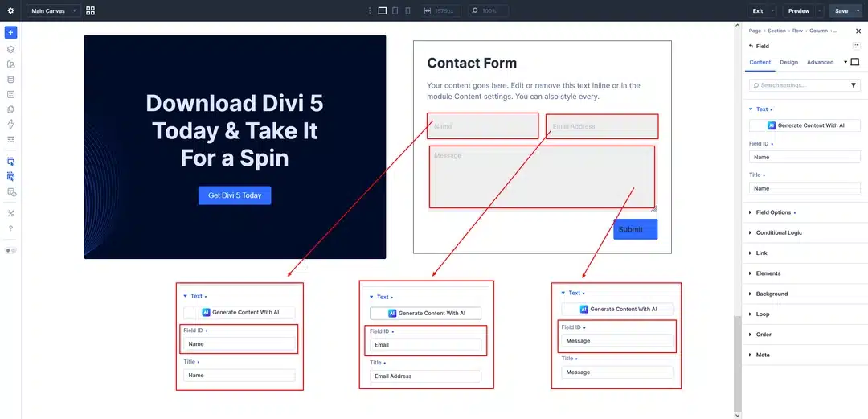Click the panel layout icon beside Field title
The width and height of the screenshot is (868, 419).
pos(857,46)
